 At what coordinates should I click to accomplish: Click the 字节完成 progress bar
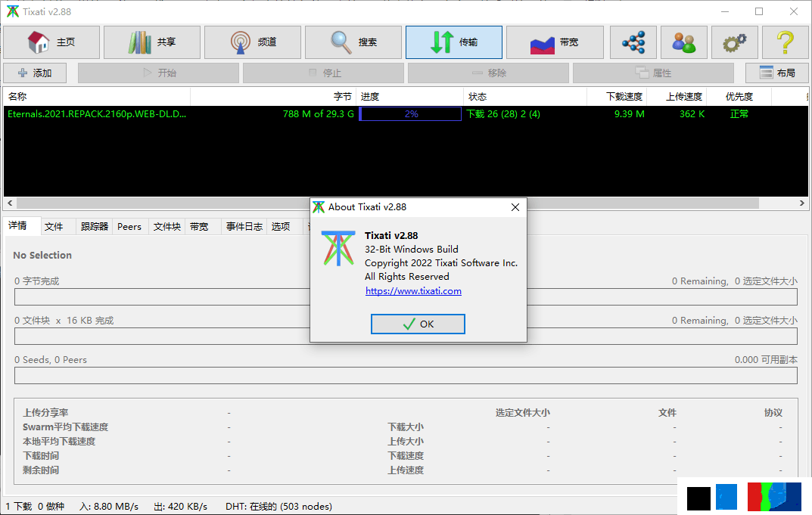point(406,296)
